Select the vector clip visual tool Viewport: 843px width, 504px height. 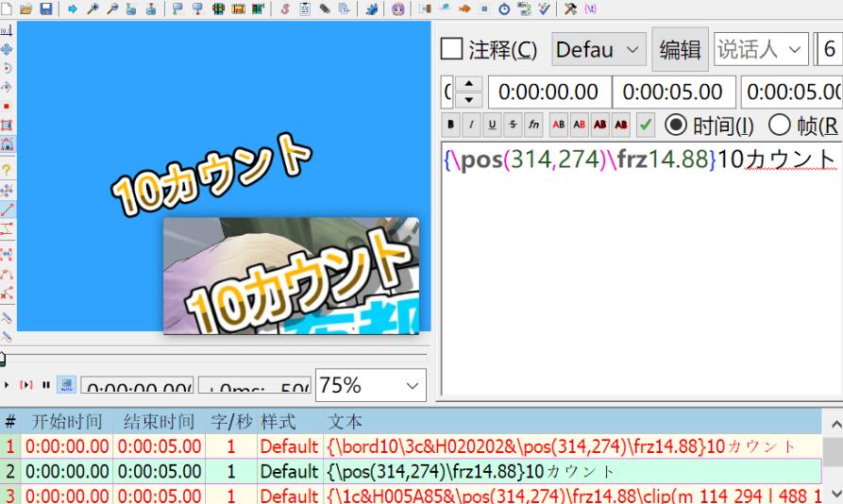coord(7,144)
